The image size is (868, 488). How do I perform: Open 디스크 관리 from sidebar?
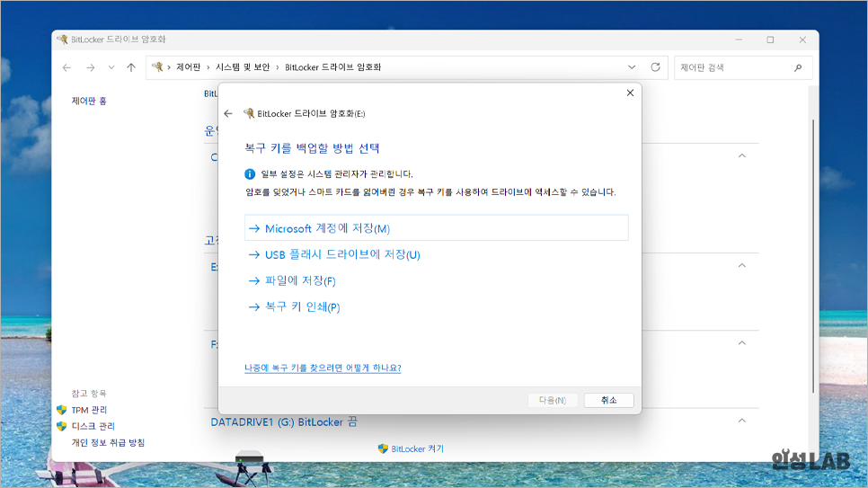[x=93, y=426]
